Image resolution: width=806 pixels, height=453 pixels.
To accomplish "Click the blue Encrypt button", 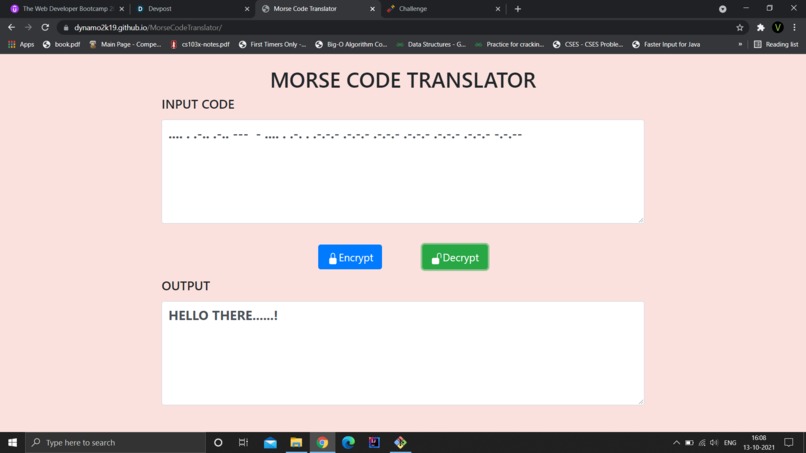I will [x=350, y=257].
